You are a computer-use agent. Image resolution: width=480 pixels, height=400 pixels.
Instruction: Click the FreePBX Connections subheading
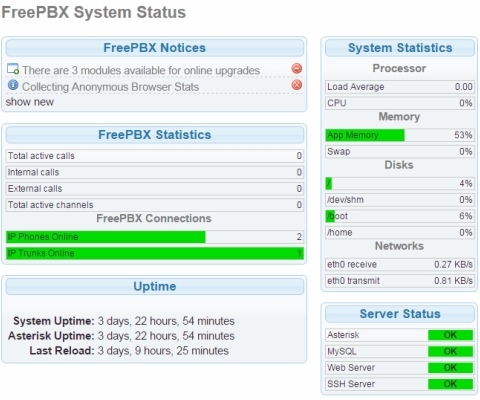[154, 218]
